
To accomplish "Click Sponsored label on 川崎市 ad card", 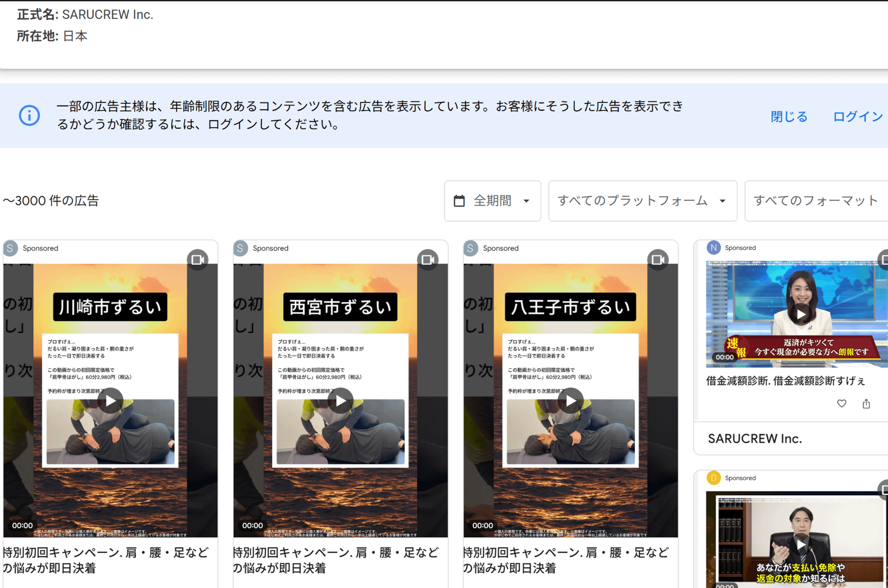I will (40, 248).
